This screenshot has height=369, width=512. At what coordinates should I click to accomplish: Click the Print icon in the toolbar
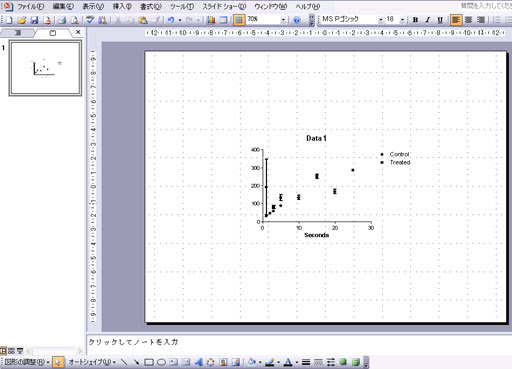pos(62,20)
